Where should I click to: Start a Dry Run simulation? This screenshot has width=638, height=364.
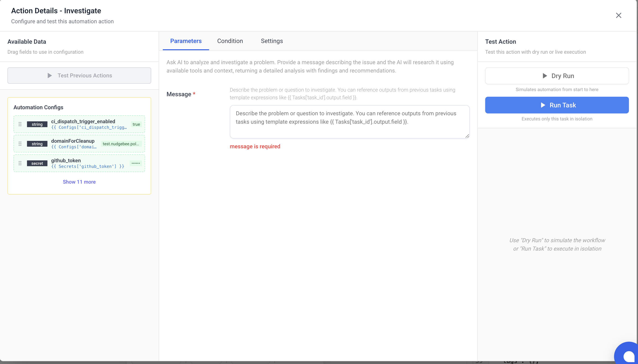click(x=557, y=76)
